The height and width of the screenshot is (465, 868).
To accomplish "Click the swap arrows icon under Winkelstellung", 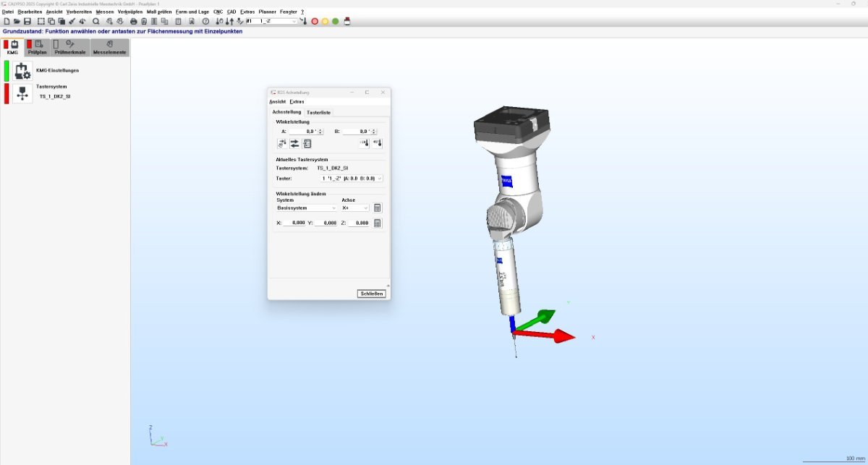I will 294,143.
